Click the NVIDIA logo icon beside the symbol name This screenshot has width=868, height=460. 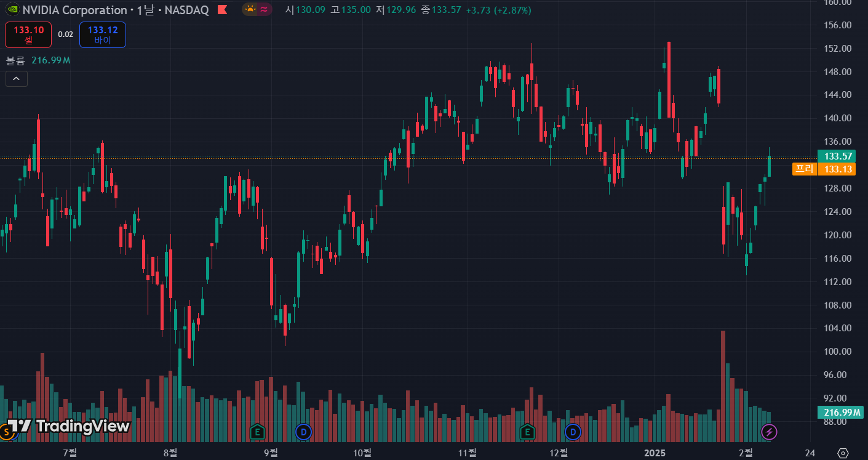pyautogui.click(x=12, y=10)
